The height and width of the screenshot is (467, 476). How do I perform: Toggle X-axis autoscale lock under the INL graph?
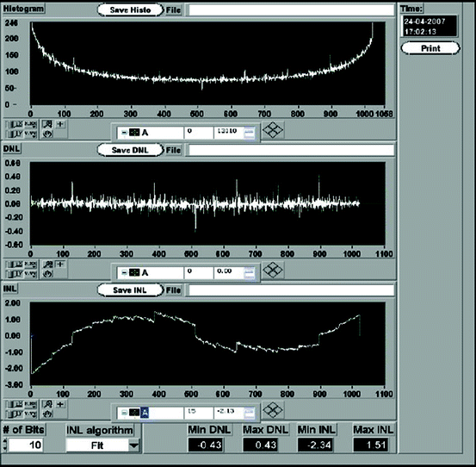pos(15,404)
